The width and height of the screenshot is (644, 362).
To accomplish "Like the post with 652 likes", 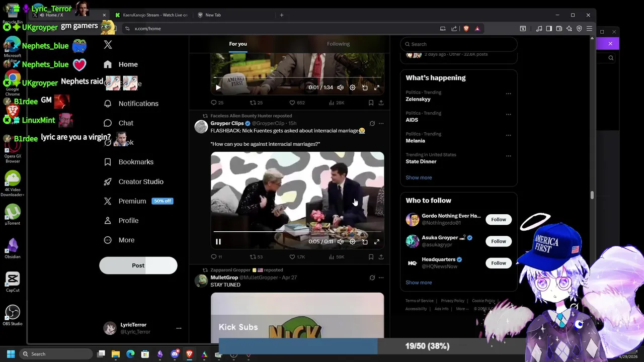I will coord(297,103).
